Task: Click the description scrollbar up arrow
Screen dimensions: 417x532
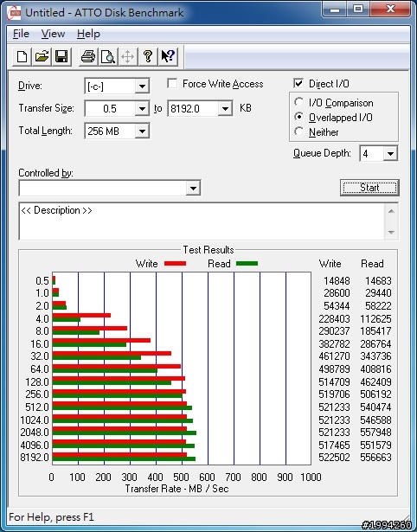Action: (391, 211)
